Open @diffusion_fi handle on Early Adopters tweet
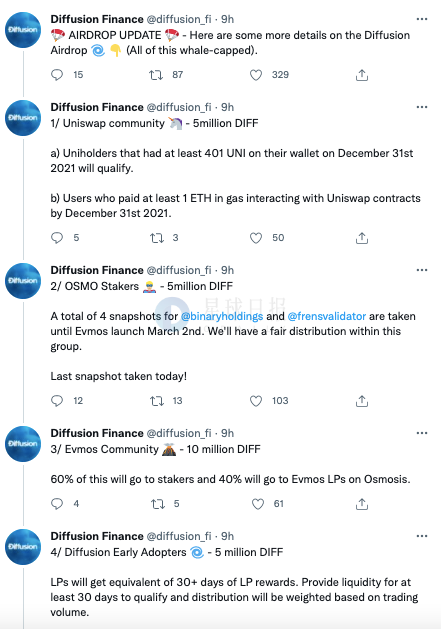441x629 pixels. point(179,536)
